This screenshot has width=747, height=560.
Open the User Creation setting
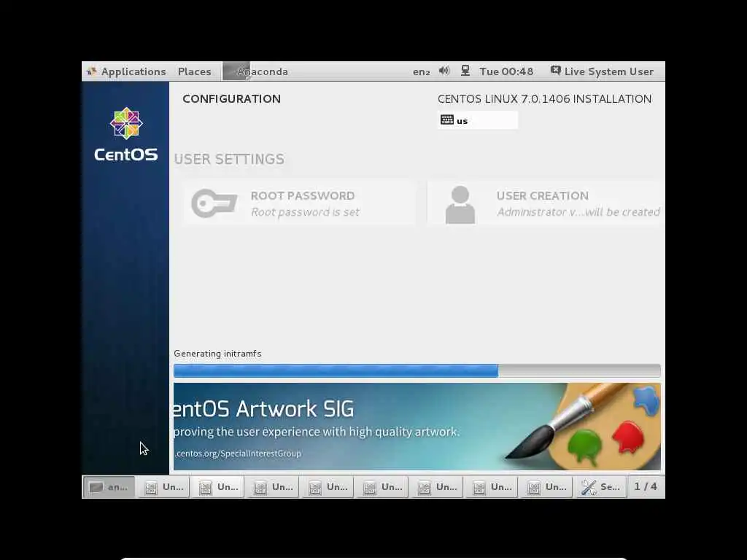[544, 203]
